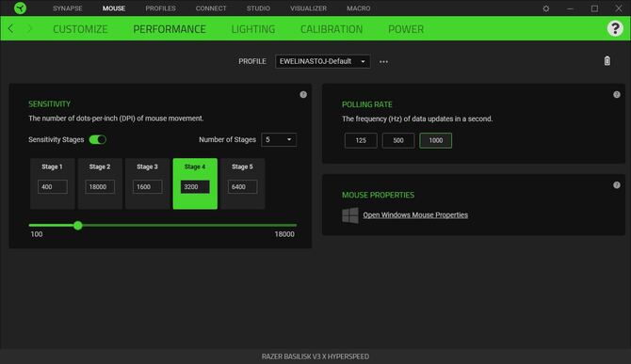This screenshot has height=364, width=631.
Task: Switch to the Mouse tab
Action: (x=114, y=8)
